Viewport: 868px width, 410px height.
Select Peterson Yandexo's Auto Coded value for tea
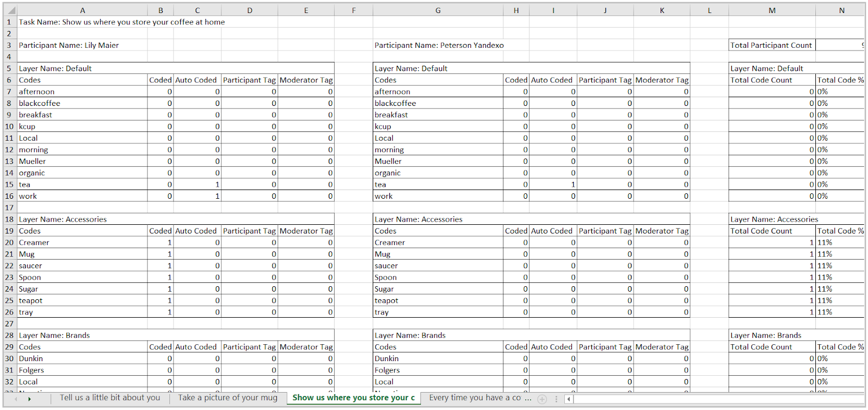[x=553, y=185]
